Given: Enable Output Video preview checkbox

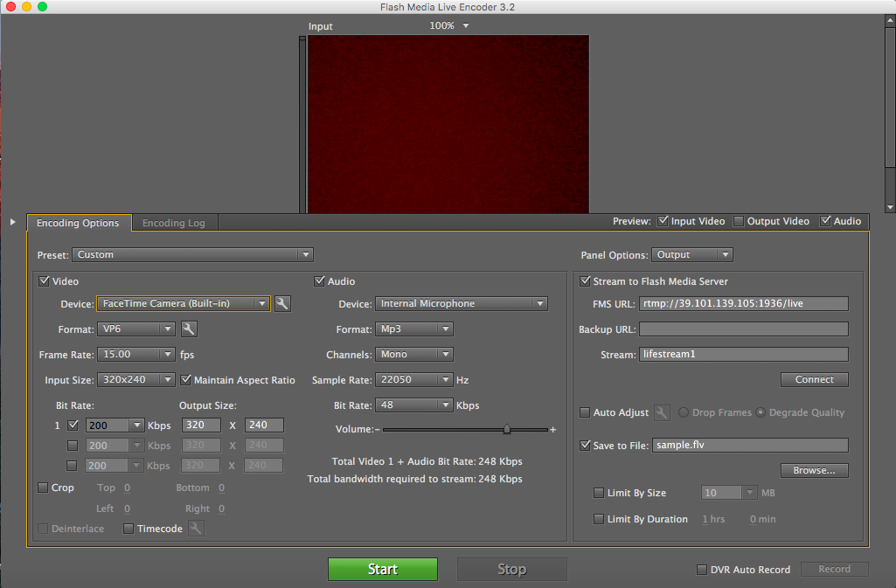Looking at the screenshot, I should (739, 221).
